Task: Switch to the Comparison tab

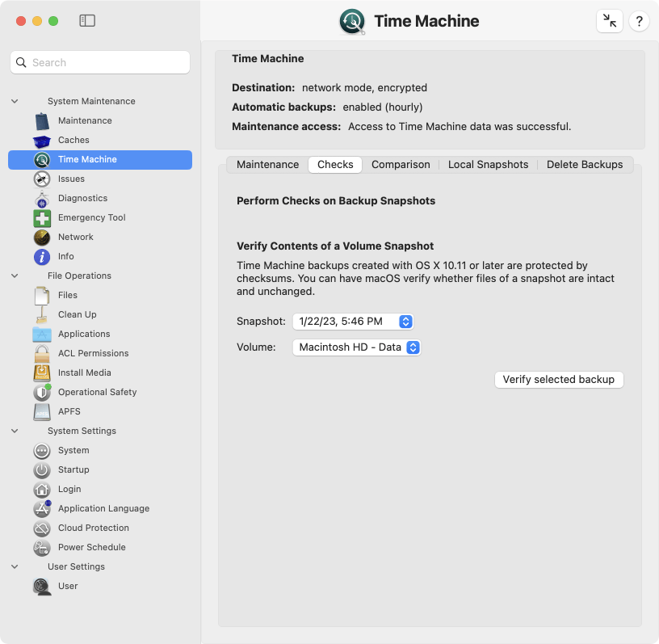Action: pos(401,165)
